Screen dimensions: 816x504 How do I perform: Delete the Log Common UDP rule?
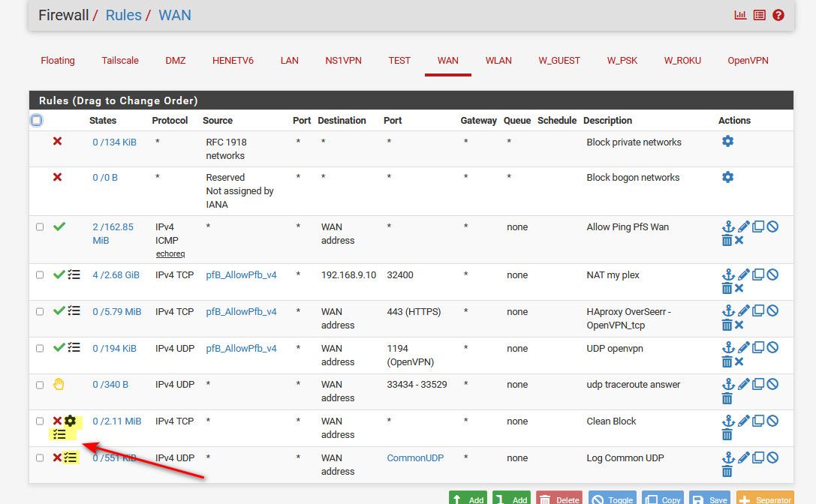click(727, 471)
